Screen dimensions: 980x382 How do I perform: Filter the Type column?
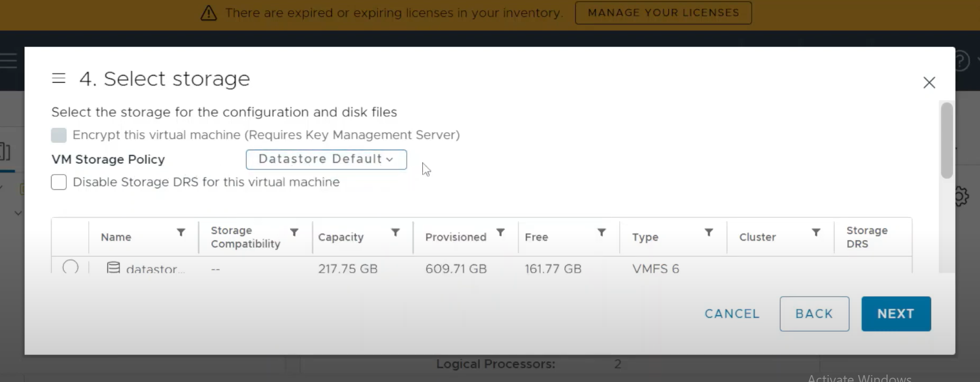(709, 232)
